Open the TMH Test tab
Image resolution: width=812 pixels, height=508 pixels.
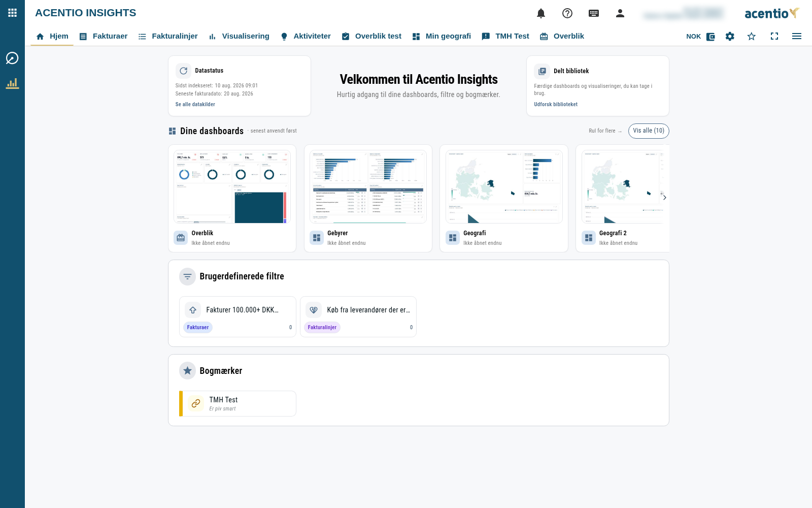coord(505,36)
